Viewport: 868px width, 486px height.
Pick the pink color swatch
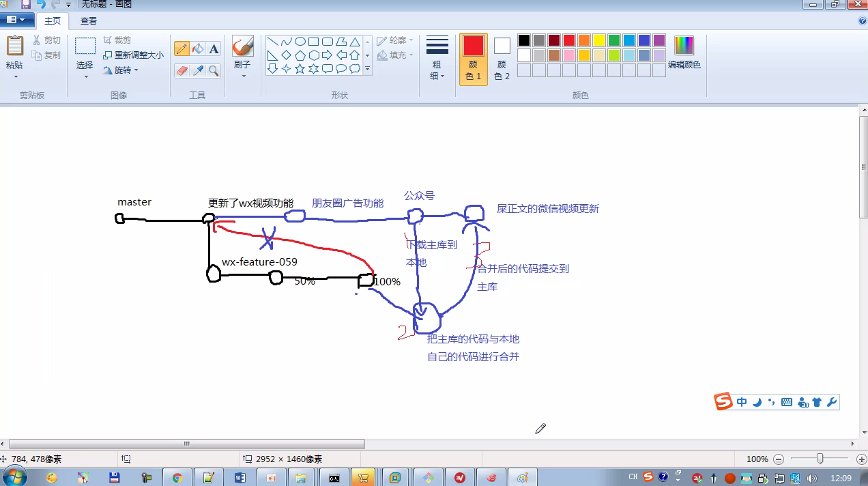[x=569, y=55]
